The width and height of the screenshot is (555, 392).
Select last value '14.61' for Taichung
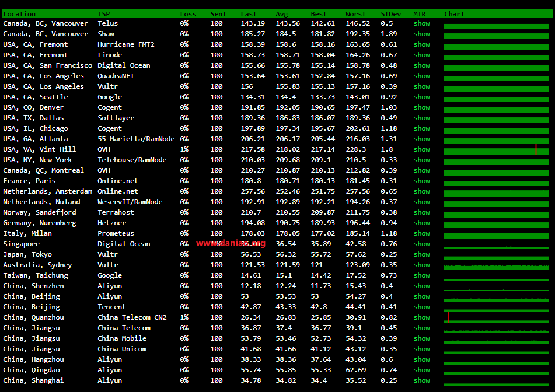coord(251,275)
